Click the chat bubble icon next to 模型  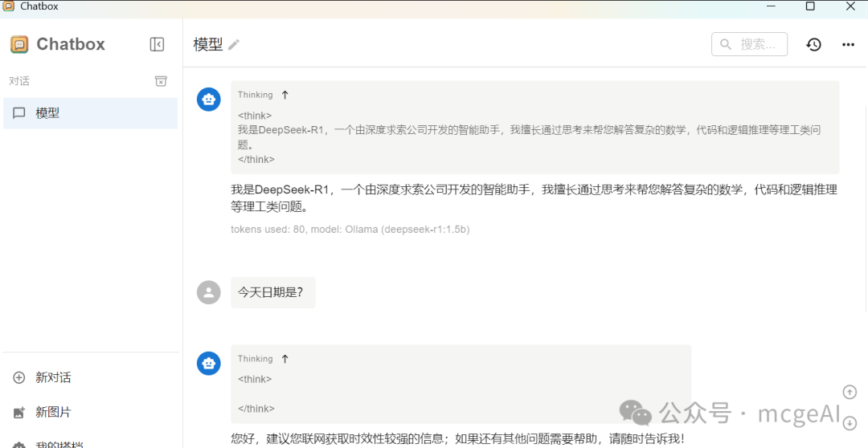[18, 113]
